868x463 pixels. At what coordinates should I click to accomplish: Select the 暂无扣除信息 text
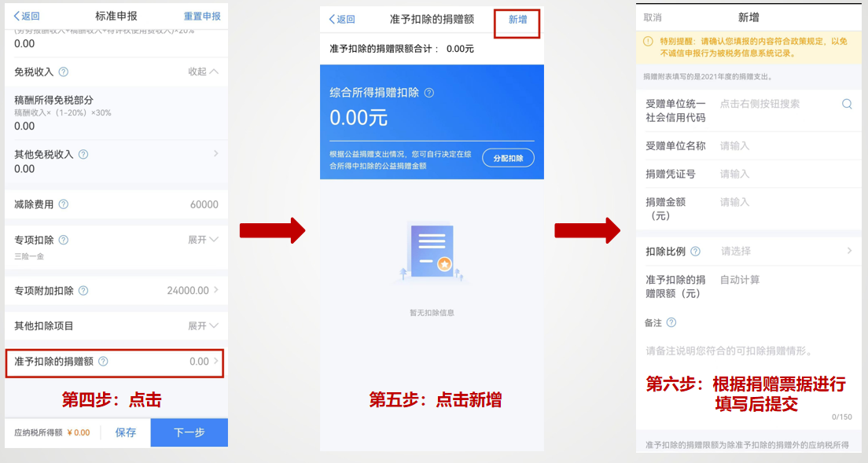coord(432,313)
